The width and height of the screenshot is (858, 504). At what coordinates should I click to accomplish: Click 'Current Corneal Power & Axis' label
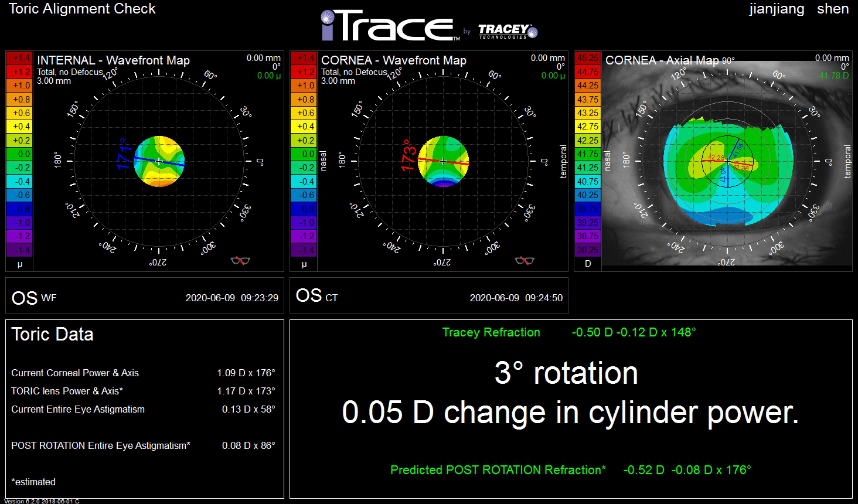(x=75, y=373)
